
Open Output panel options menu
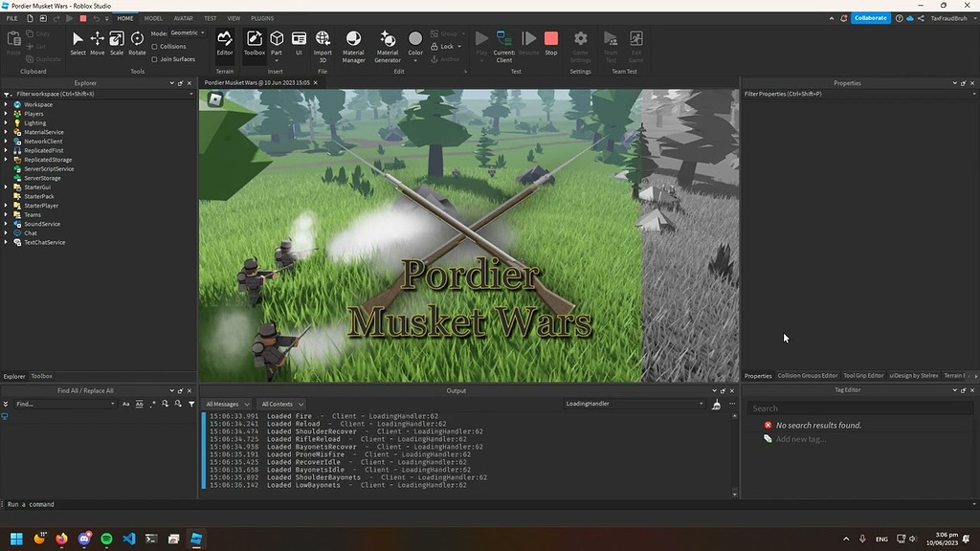(732, 404)
